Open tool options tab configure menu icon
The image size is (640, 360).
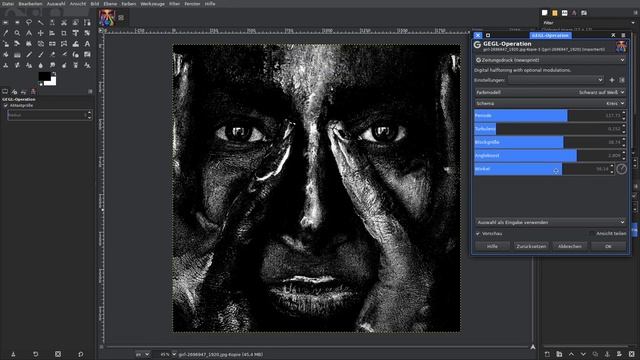(x=90, y=91)
